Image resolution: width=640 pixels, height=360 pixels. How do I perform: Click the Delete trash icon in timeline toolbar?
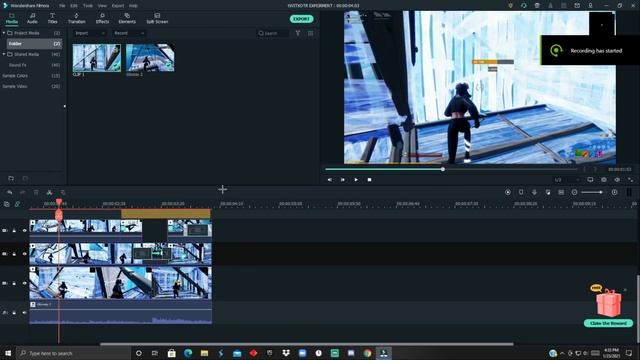tap(36, 192)
